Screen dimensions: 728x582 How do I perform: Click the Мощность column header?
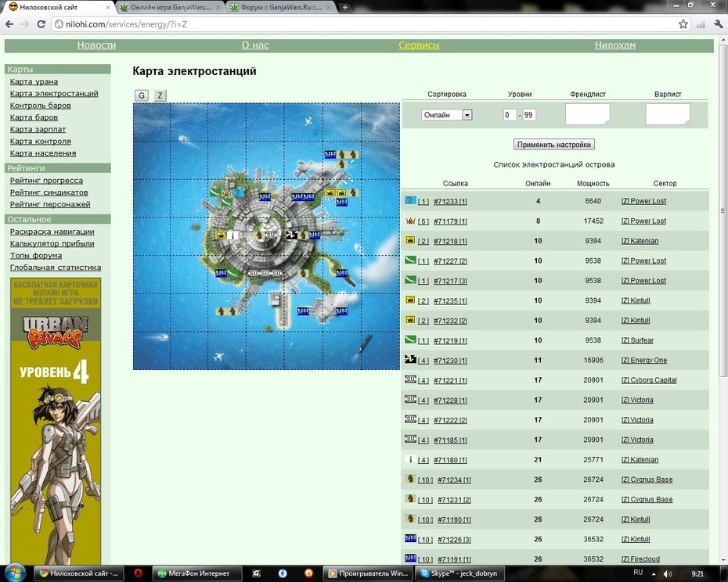[593, 183]
